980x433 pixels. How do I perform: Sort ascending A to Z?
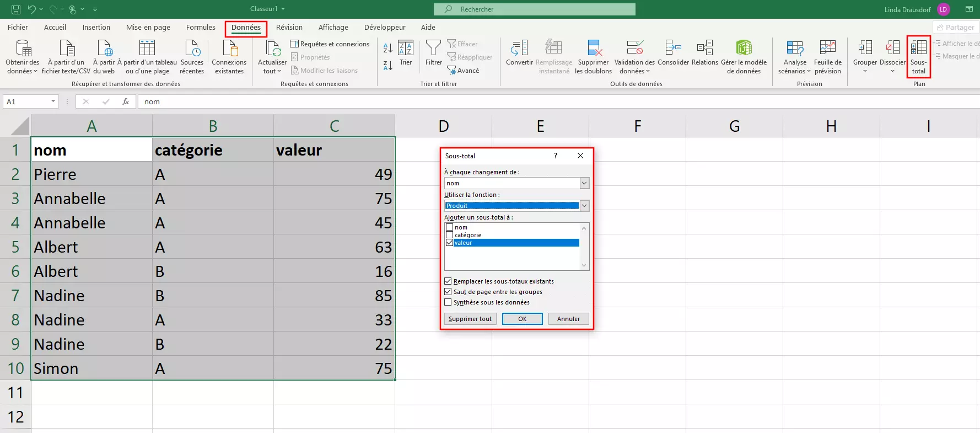coord(388,48)
